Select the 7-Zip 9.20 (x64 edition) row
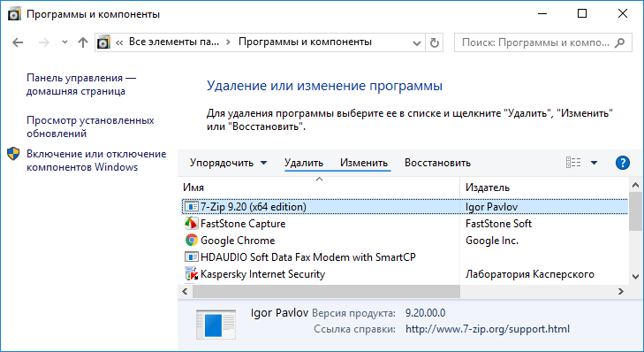Screen dimensions: 644x352 (x=405, y=206)
